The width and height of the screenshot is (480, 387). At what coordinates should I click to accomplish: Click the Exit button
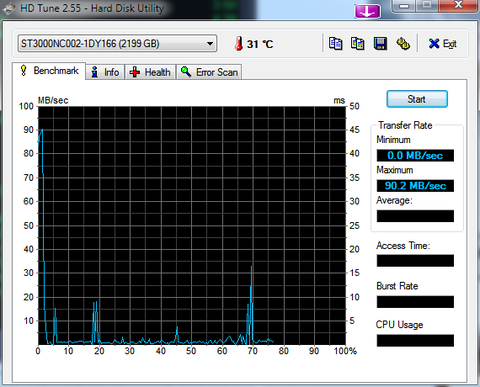pos(442,44)
